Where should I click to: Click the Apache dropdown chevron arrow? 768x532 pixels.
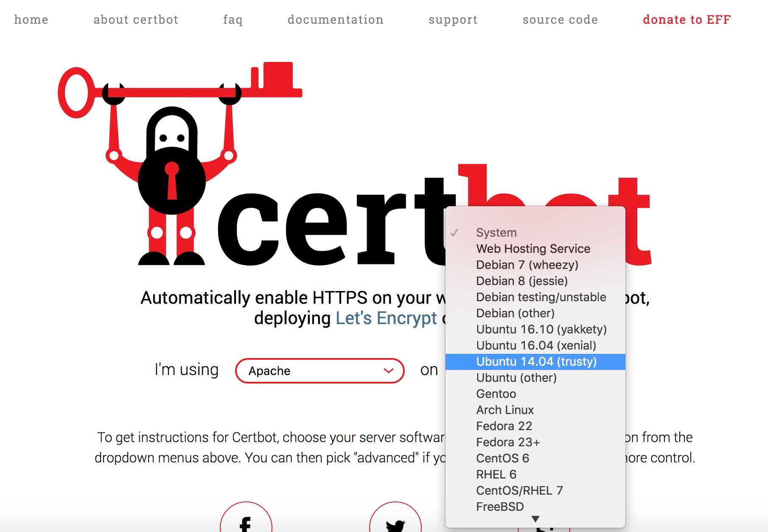pyautogui.click(x=388, y=371)
